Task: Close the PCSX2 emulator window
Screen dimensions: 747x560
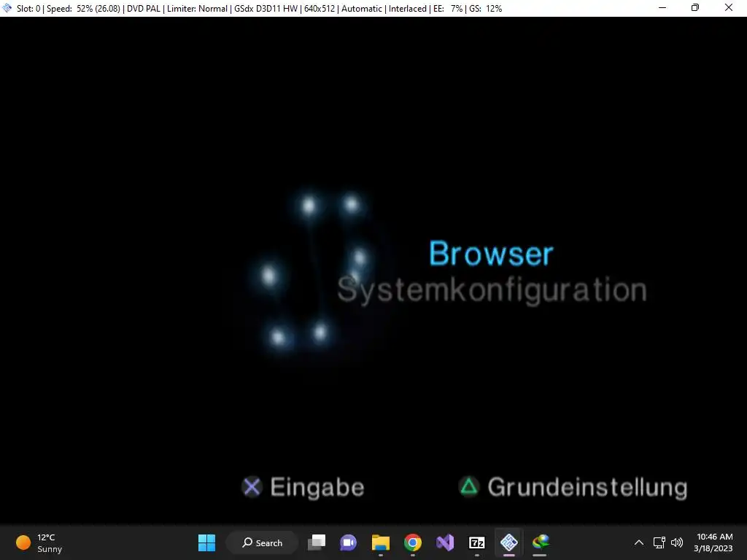Action: (729, 7)
